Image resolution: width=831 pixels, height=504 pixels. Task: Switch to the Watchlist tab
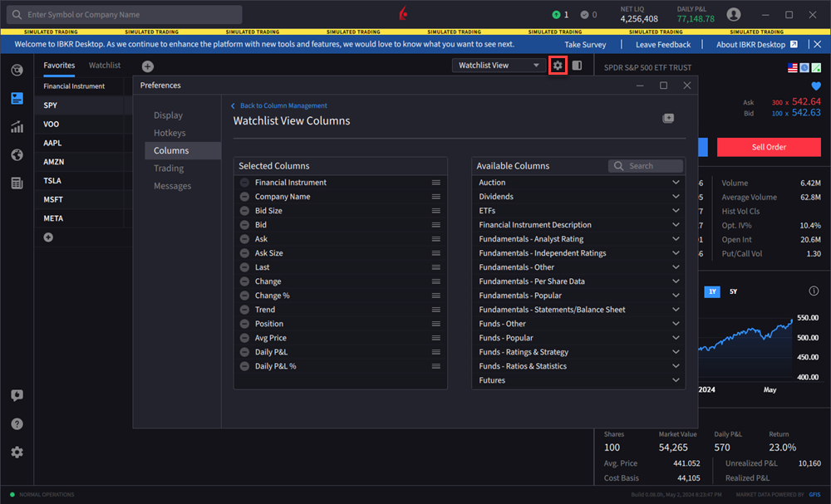click(x=105, y=65)
